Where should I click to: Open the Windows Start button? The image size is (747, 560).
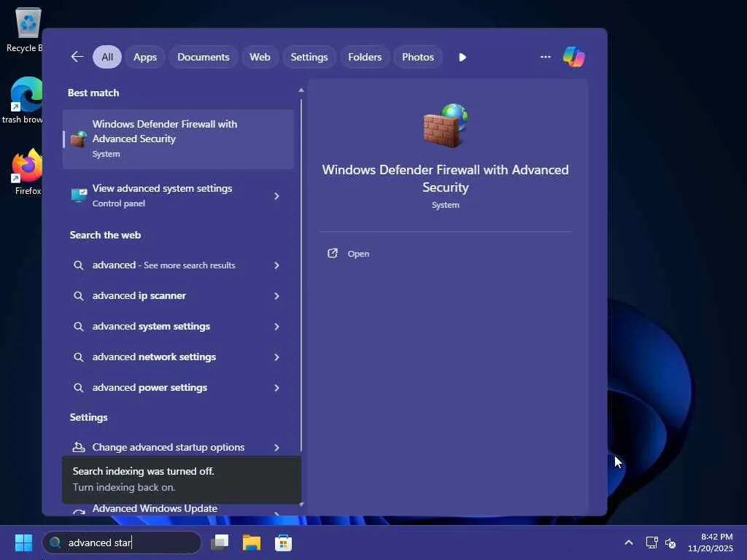point(23,542)
